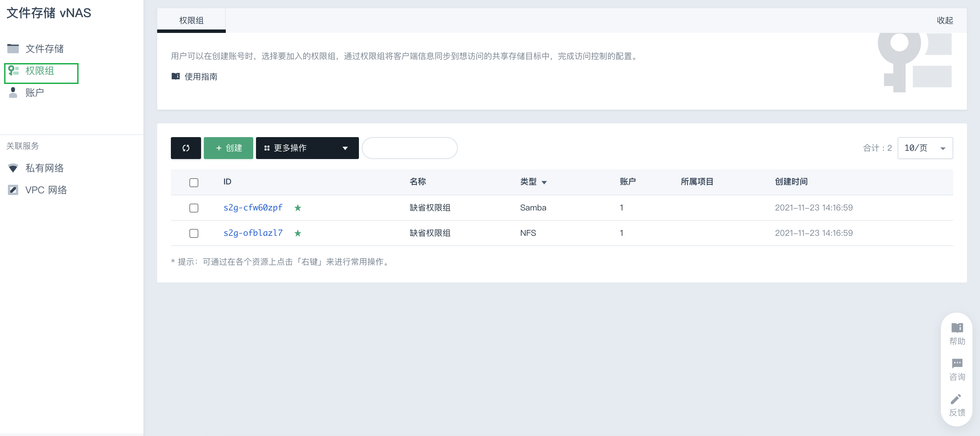
Task: Click the 私有网络 network icon
Action: click(x=13, y=168)
